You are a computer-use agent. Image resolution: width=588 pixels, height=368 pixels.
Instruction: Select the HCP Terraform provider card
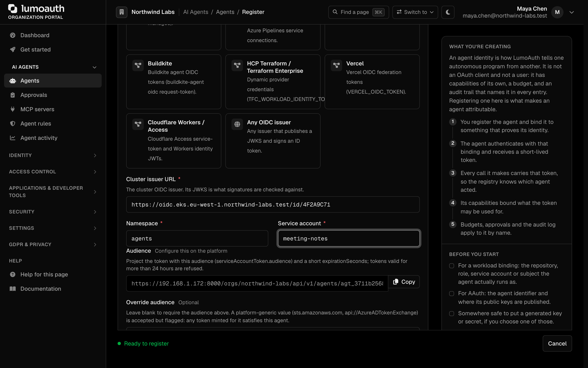coord(273,82)
